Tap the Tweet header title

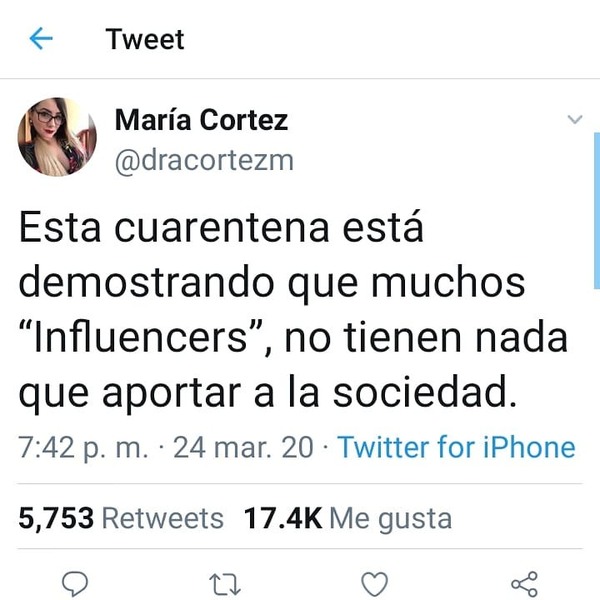[x=145, y=39]
